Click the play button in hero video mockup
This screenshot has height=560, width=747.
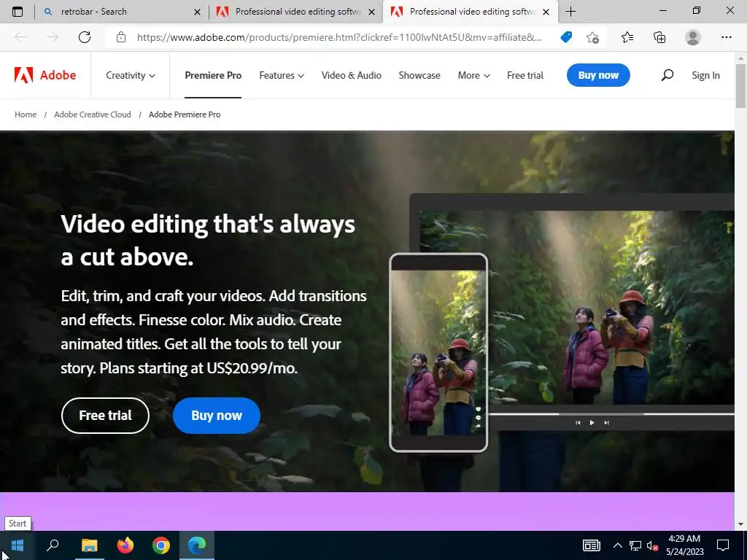tap(592, 422)
